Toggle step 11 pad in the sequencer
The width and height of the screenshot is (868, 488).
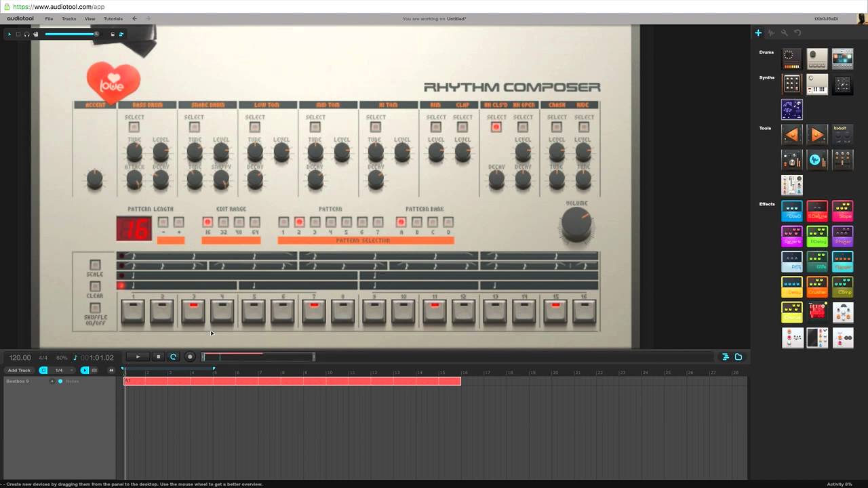point(435,312)
